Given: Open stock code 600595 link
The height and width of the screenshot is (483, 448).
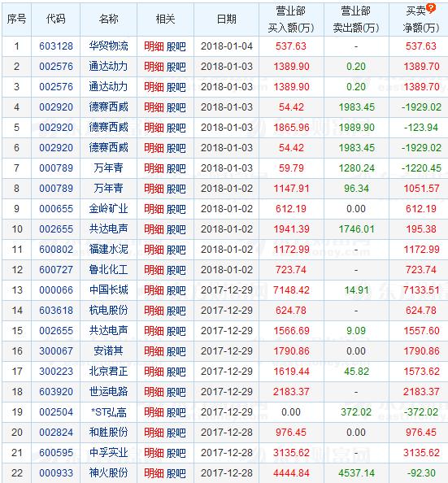Looking at the screenshot, I should [56, 453].
